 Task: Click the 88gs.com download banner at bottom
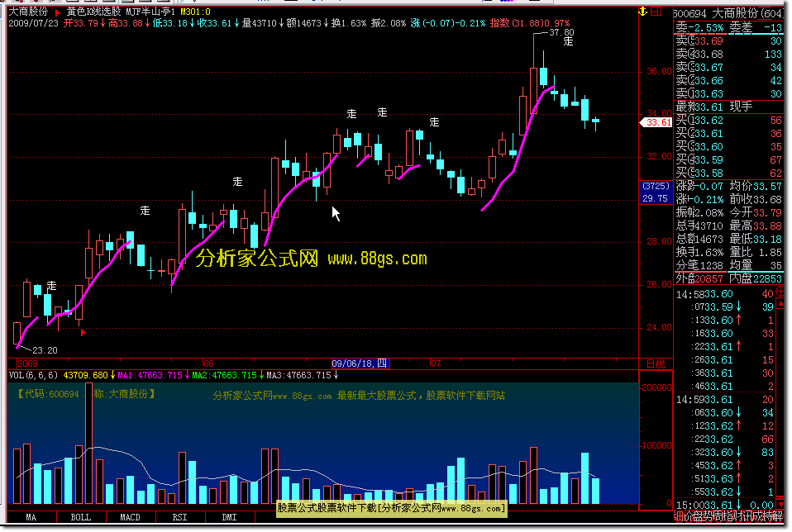point(392,508)
